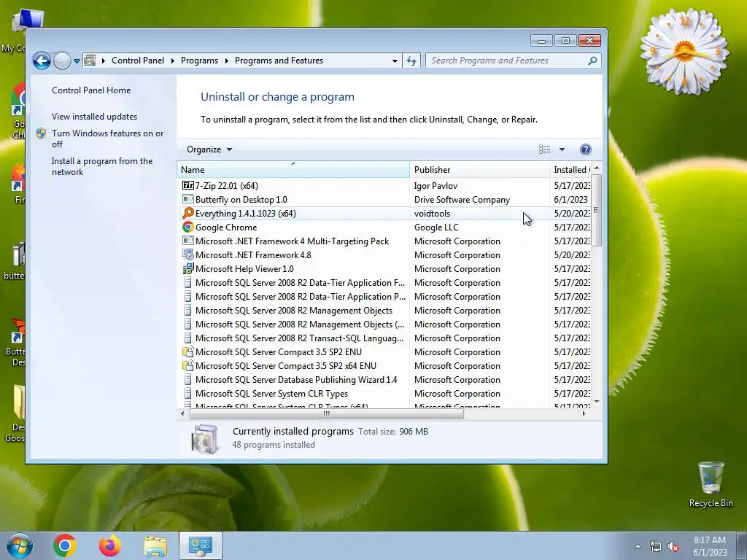Select the Butterfly on Desktop 1.0 icon
The image size is (747, 560).
187,199
